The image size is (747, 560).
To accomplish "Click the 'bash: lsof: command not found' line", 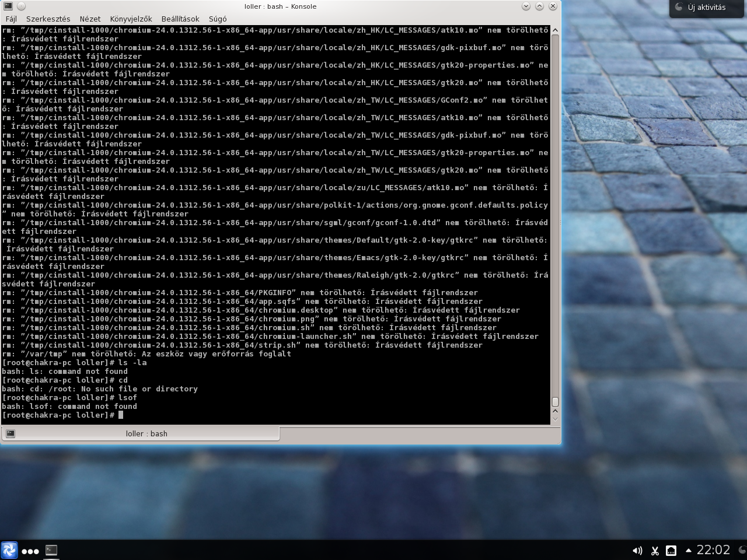I will (69, 407).
